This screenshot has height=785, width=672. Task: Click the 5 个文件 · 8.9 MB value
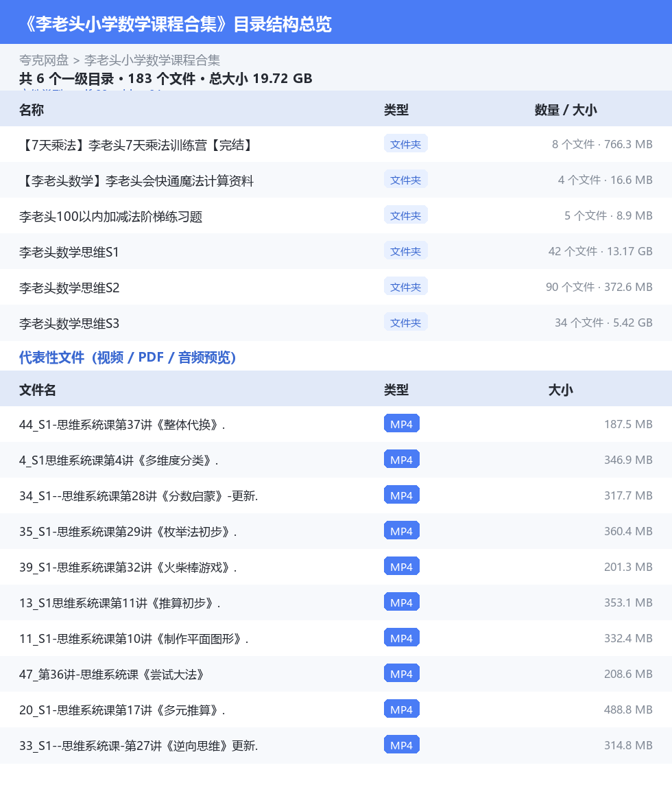pos(608,215)
